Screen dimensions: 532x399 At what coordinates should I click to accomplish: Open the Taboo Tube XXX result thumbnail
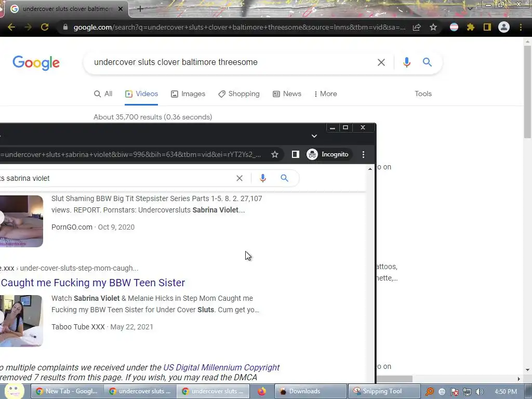[x=21, y=321]
